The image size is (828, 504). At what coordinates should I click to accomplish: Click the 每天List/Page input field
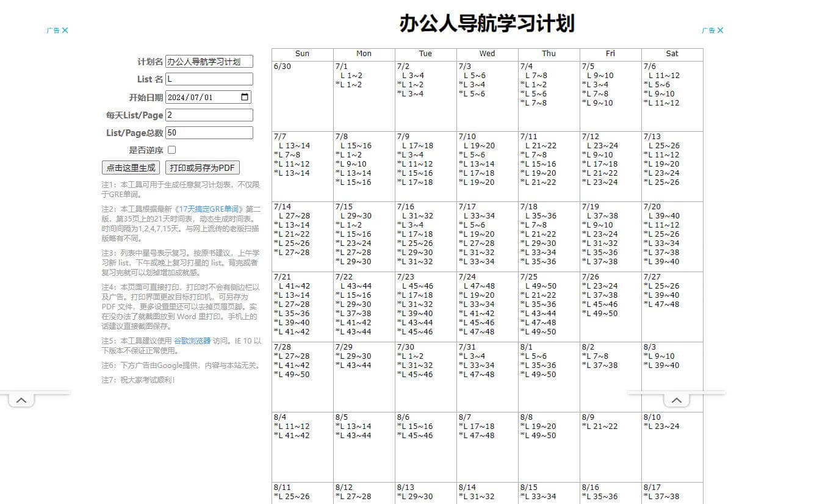click(x=209, y=115)
